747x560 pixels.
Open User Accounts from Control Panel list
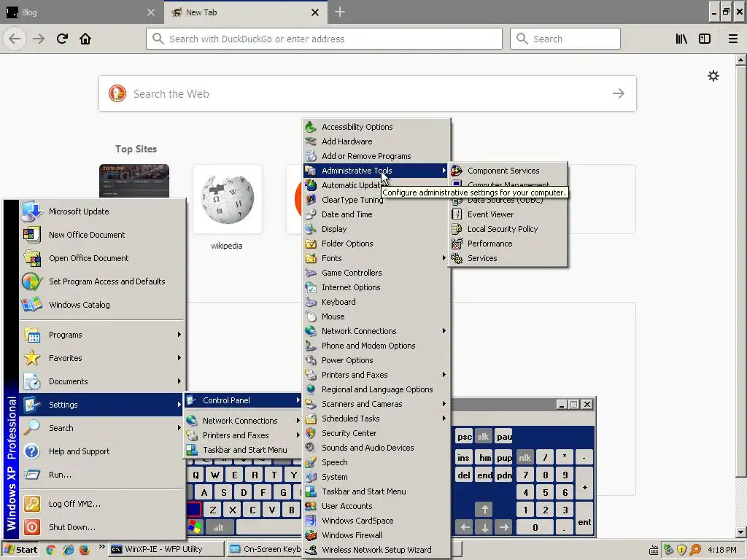pyautogui.click(x=376, y=506)
